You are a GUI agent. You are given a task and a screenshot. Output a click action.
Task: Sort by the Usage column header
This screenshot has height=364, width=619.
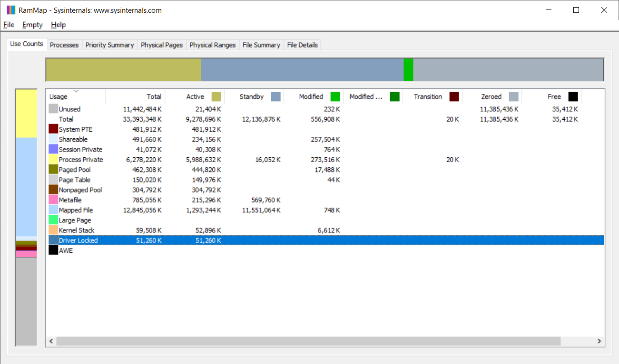tap(76, 96)
